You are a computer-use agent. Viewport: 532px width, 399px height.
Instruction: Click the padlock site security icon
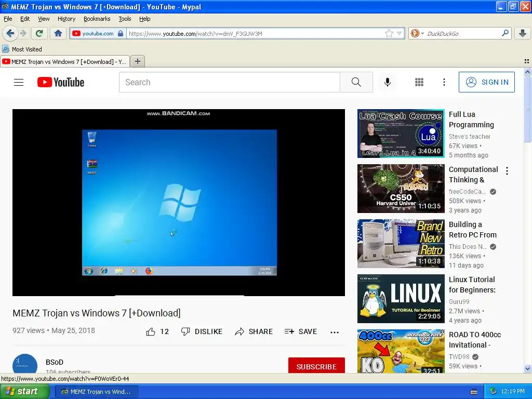121,33
